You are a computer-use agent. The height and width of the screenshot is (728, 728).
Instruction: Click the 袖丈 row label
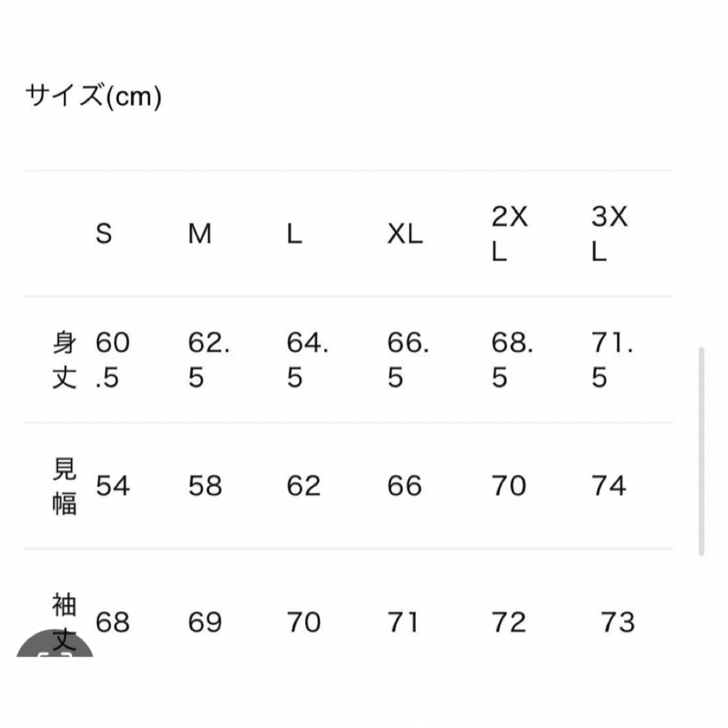(64, 621)
